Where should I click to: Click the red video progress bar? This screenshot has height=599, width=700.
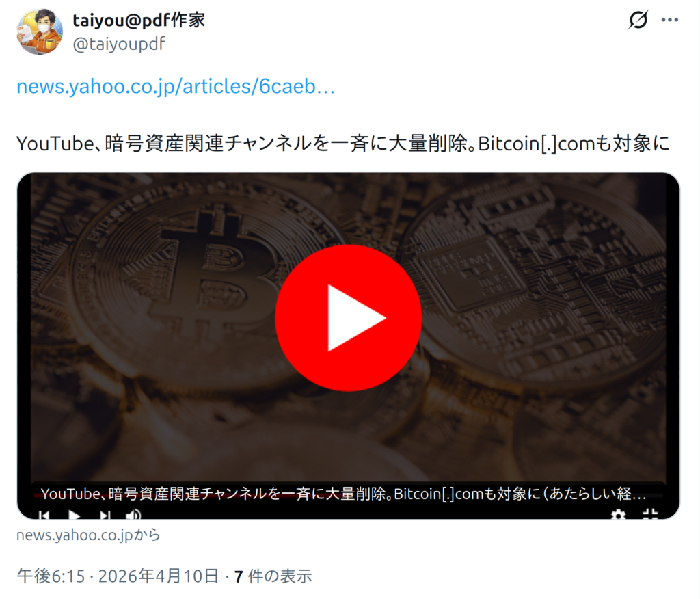click(348, 495)
